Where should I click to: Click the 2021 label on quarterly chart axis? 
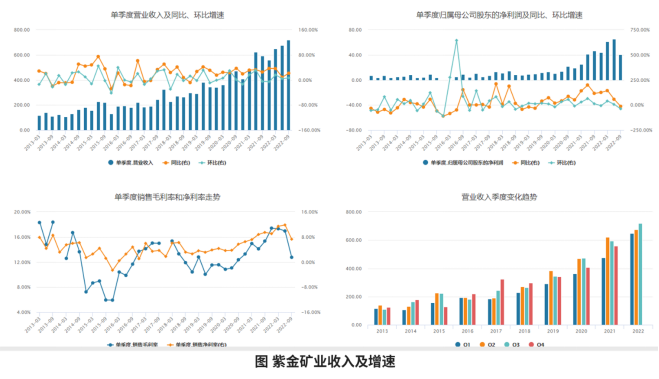point(610,331)
